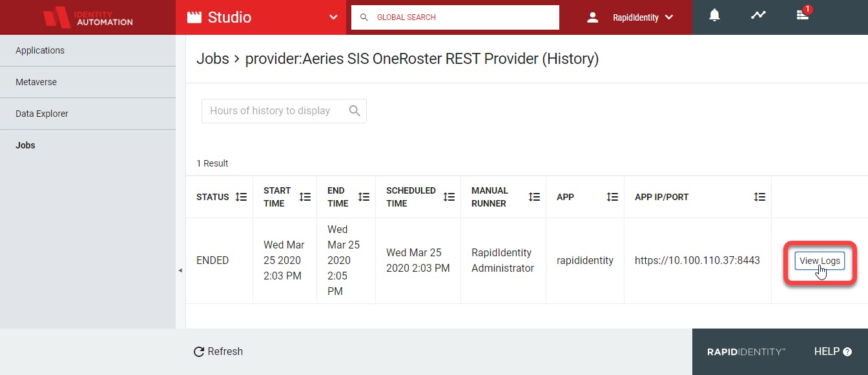The width and height of the screenshot is (868, 375).
Task: Open the Metaverse sidebar item
Action: point(88,82)
